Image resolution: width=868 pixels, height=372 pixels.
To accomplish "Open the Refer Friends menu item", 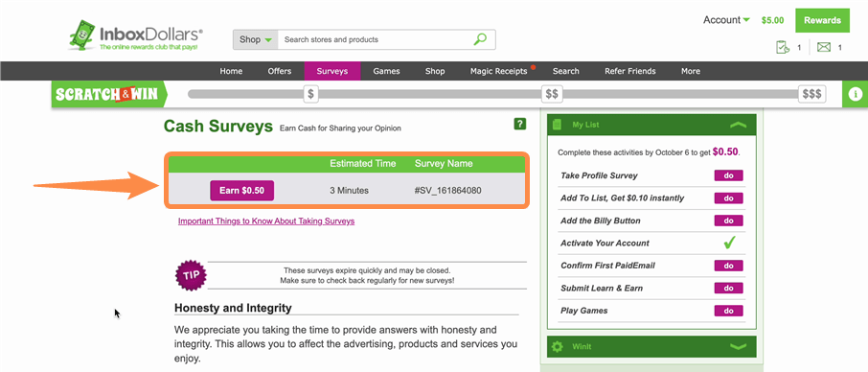I will point(630,71).
